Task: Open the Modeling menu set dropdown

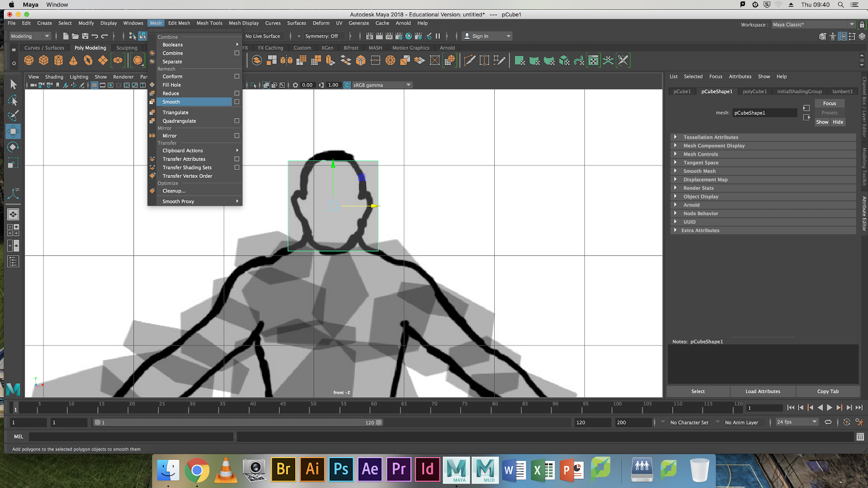Action: tap(30, 36)
